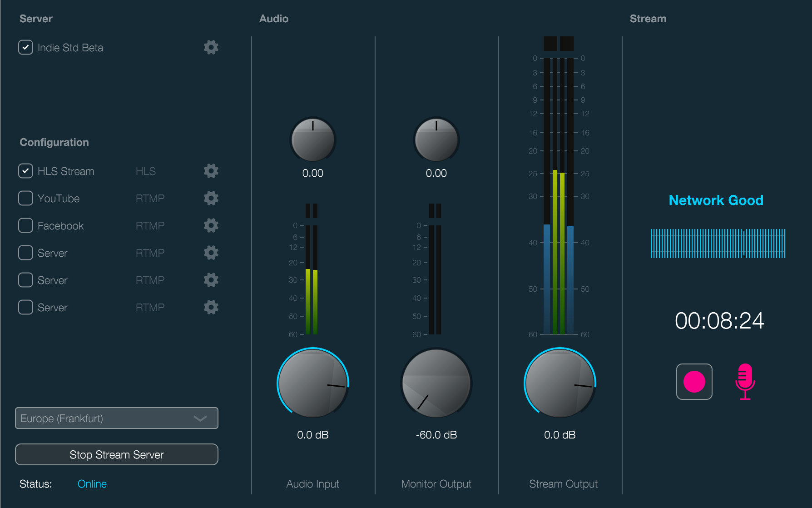Click the RTMP label in Facebook row
Image resolution: width=812 pixels, height=508 pixels.
pyautogui.click(x=150, y=226)
